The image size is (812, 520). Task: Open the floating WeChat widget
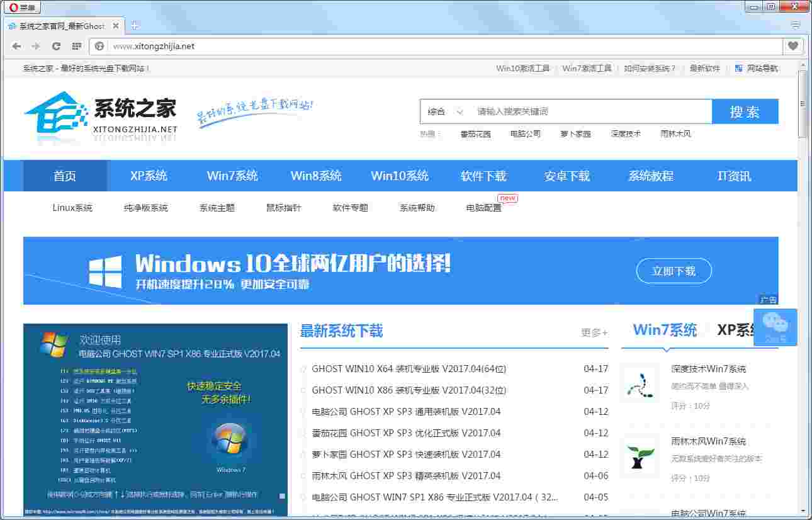click(775, 327)
